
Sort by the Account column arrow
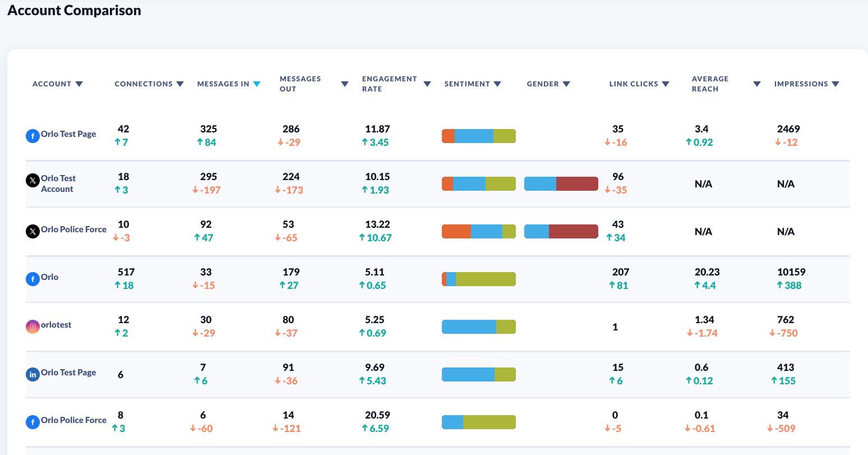point(79,84)
